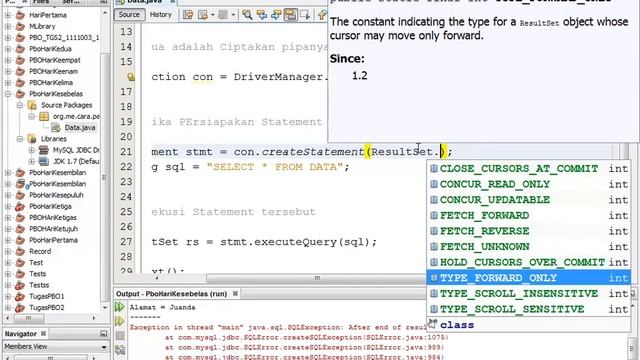The width and height of the screenshot is (640, 360).
Task: Choose FETCH_REVERSE from the autocomplete list
Action: pos(529,231)
